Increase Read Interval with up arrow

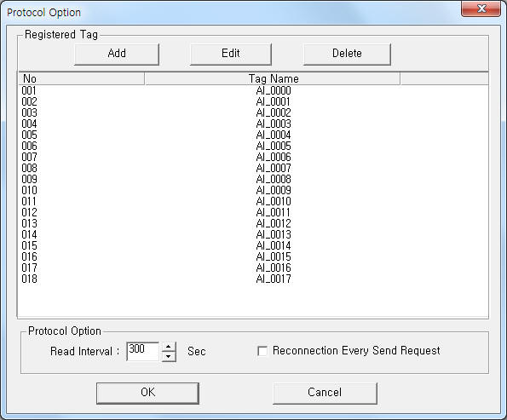click(x=168, y=347)
